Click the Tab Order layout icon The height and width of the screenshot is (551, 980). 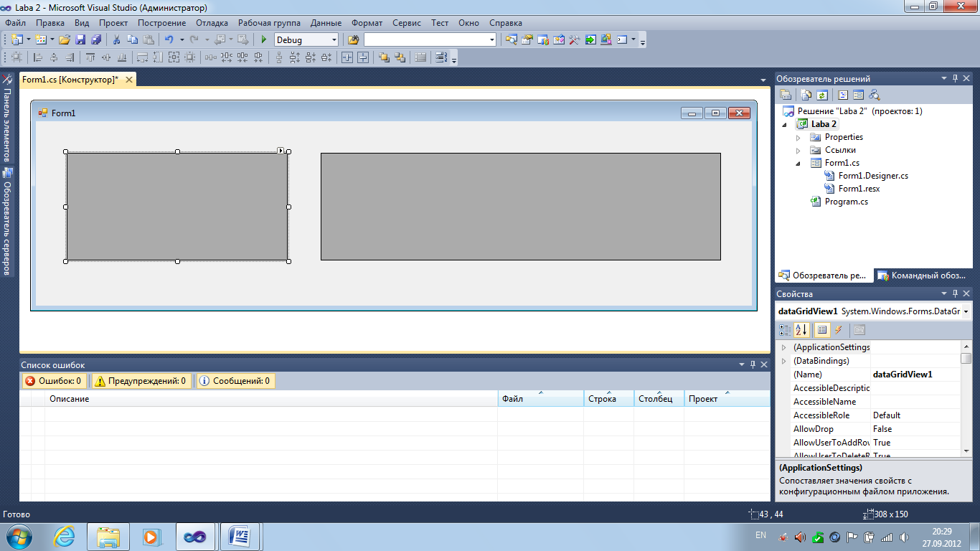(x=441, y=58)
